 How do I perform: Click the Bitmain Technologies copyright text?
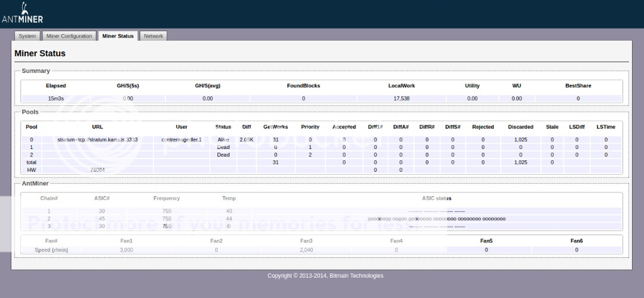click(325, 275)
